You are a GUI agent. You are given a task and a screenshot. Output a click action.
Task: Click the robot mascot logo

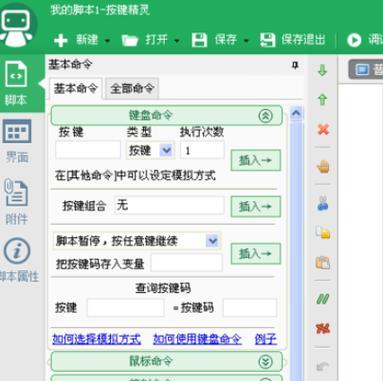pos(17,26)
